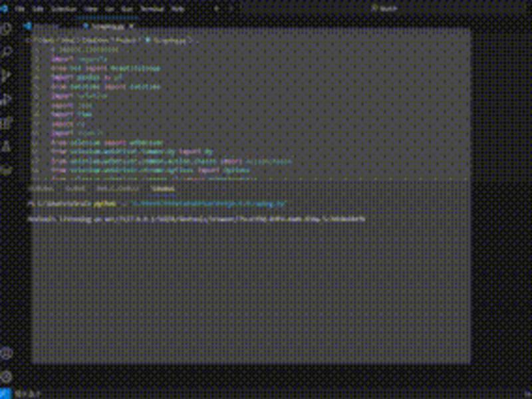The height and width of the screenshot is (399, 532).
Task: Open the Extensions view
Action: tap(6, 123)
